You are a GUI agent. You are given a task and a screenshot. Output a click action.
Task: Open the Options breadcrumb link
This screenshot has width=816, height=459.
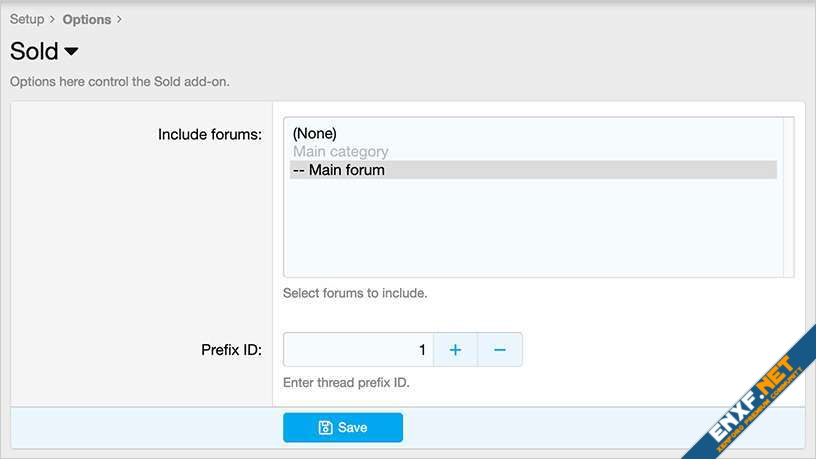tap(86, 19)
